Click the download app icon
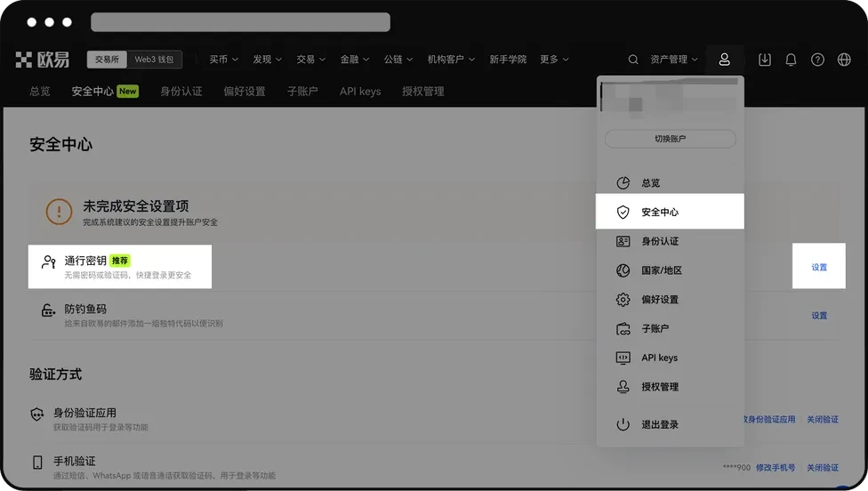 point(765,60)
